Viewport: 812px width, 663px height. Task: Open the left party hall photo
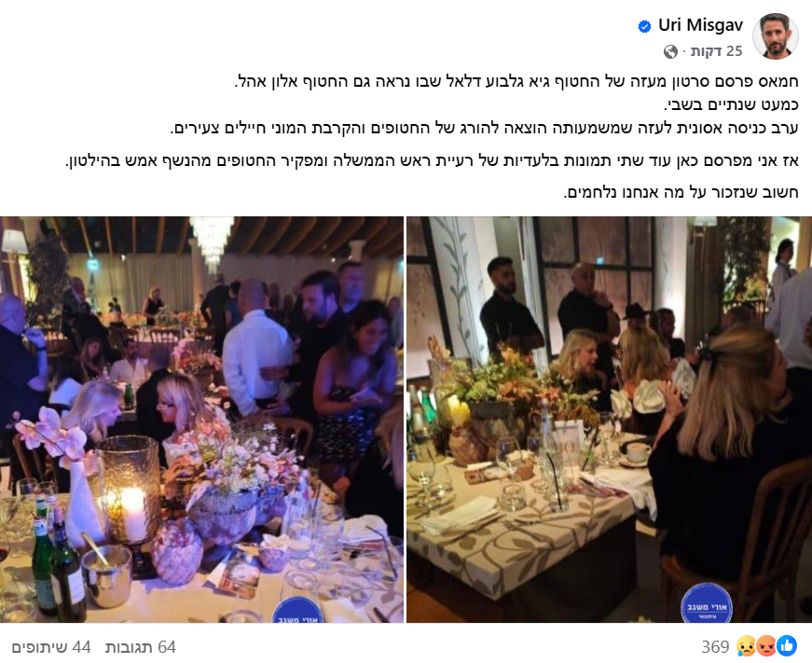(201, 420)
